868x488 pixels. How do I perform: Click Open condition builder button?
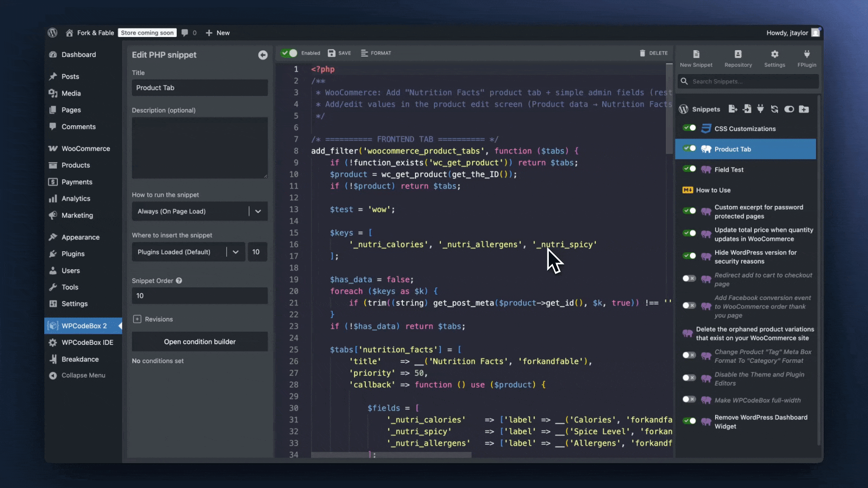point(200,342)
